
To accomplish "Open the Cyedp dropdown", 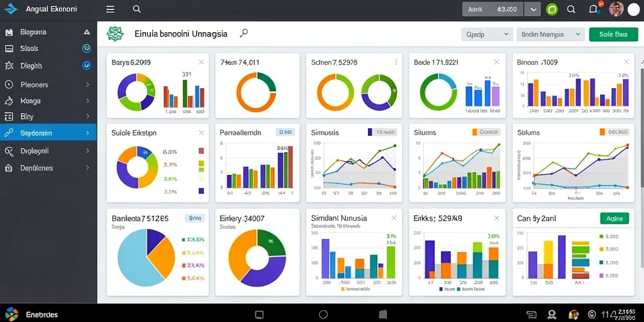I will point(487,35).
